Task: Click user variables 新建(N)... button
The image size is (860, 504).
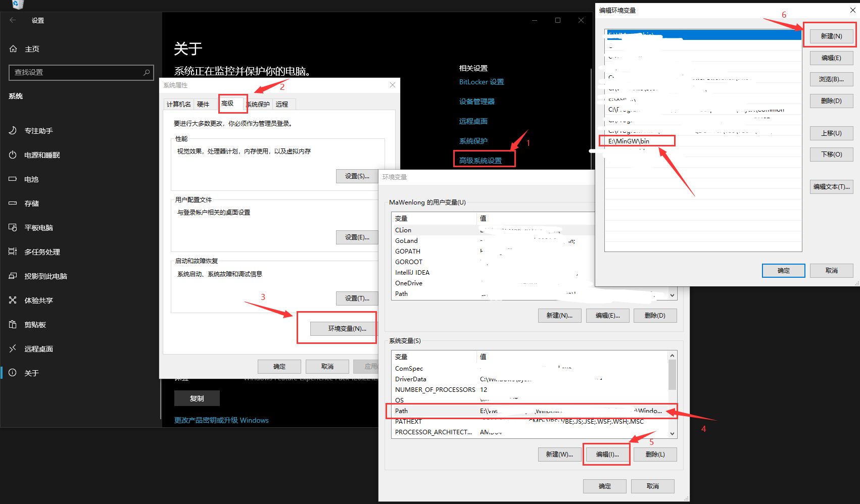Action: [559, 316]
